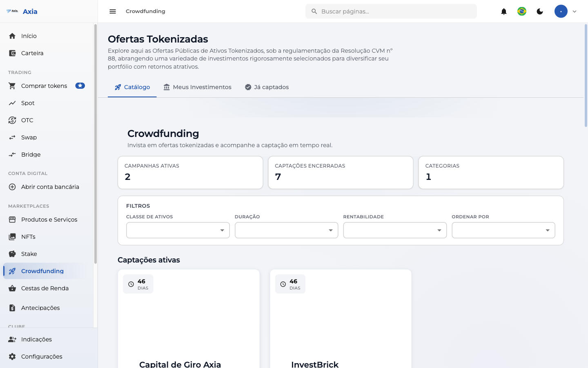Image resolution: width=588 pixels, height=368 pixels.
Task: Toggle dark mode with moon icon
Action: [x=540, y=11]
